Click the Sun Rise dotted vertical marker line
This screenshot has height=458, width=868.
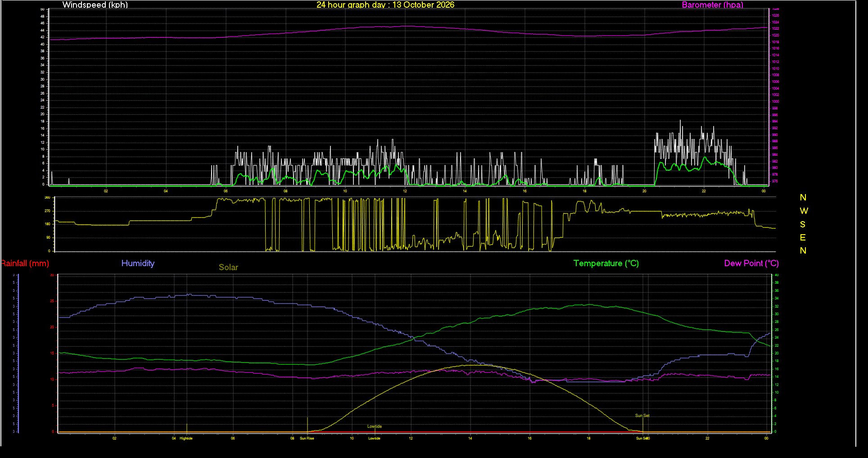pos(307,424)
